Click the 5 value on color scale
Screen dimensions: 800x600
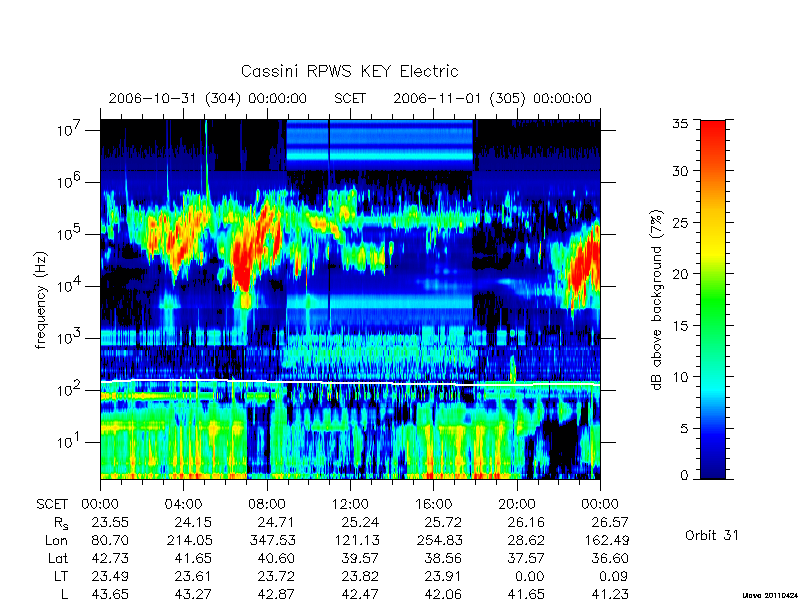click(x=684, y=428)
